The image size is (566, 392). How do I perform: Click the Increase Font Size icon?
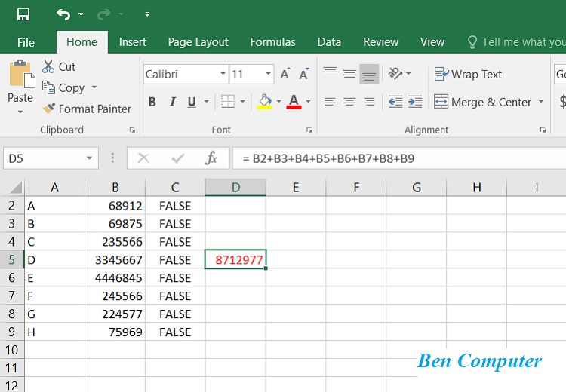(x=285, y=74)
